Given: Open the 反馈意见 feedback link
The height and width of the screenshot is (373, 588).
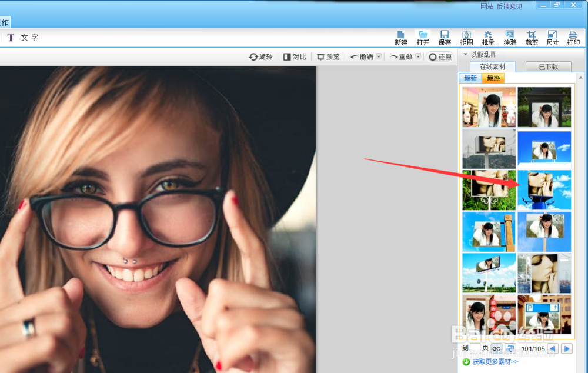Looking at the screenshot, I should [509, 6].
